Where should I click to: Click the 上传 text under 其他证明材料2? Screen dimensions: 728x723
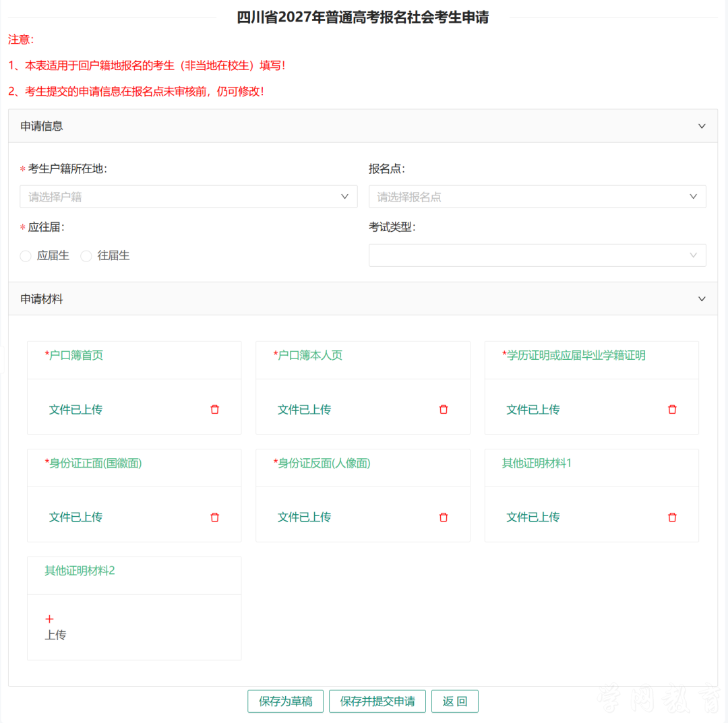[55, 635]
